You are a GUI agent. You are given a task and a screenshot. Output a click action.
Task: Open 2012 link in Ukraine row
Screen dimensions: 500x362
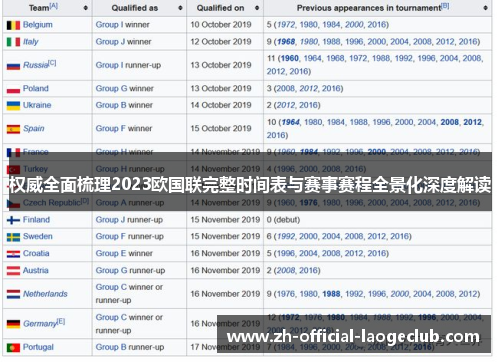tap(286, 105)
